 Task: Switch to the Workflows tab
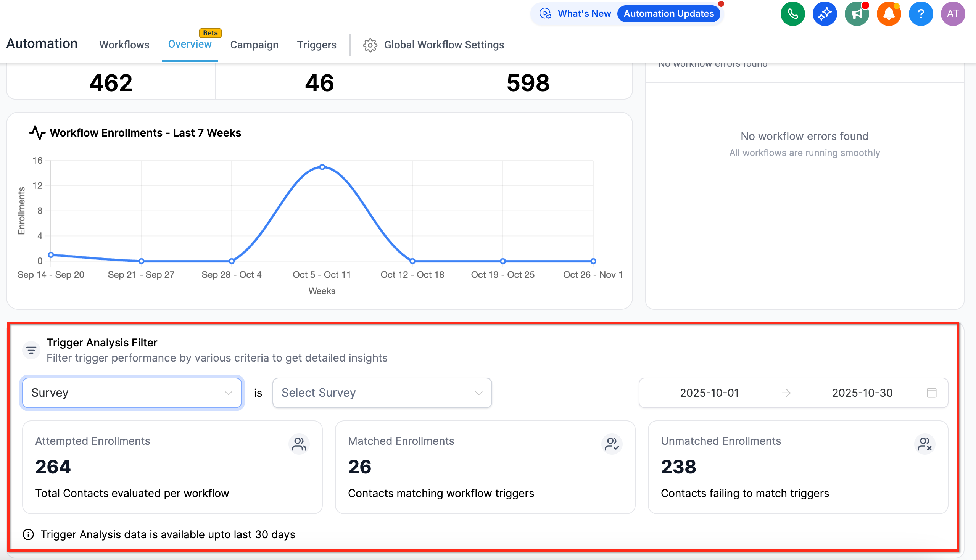[x=124, y=45]
